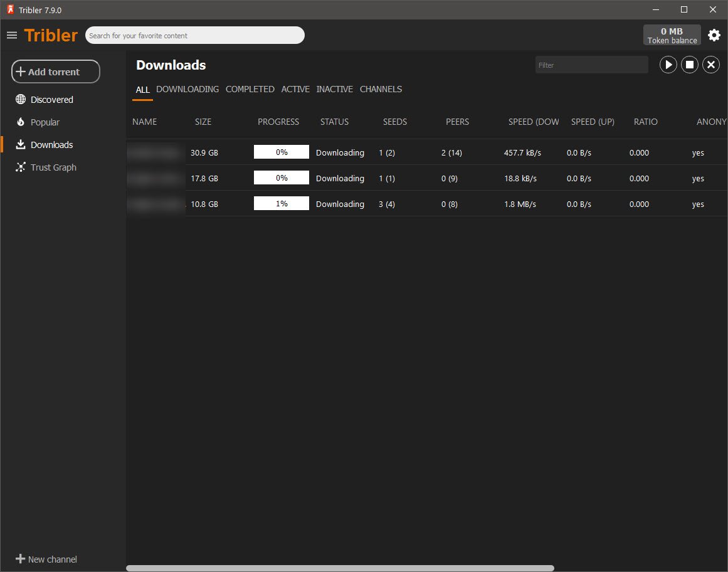Open settings via the gear icon
This screenshot has width=728, height=572.
(x=714, y=35)
